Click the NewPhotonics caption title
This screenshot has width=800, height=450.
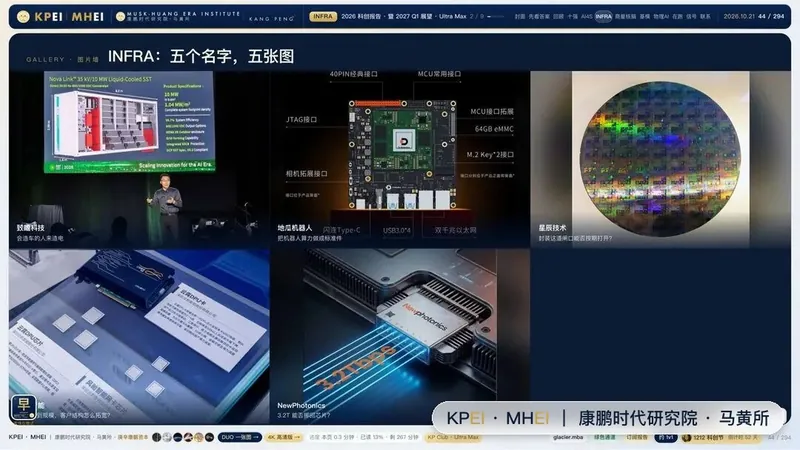tap(301, 406)
